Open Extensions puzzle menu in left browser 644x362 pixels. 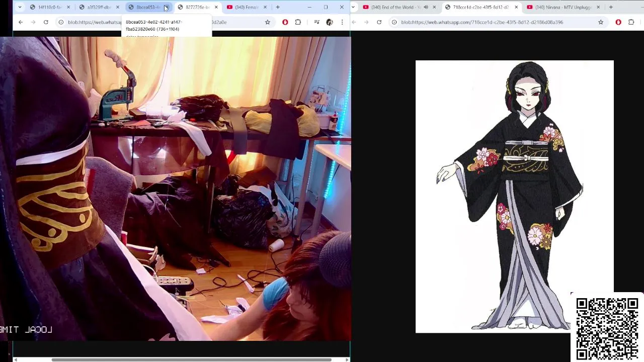pyautogui.click(x=298, y=22)
